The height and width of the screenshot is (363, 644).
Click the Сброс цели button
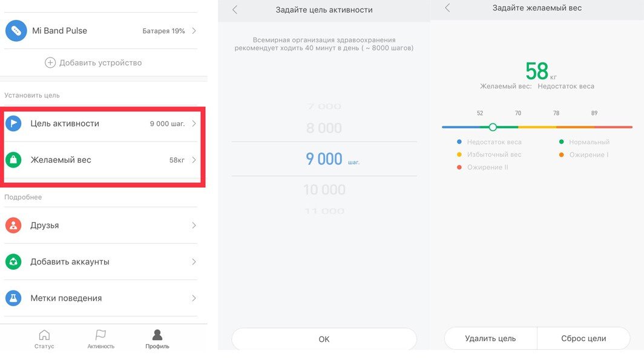tap(583, 338)
